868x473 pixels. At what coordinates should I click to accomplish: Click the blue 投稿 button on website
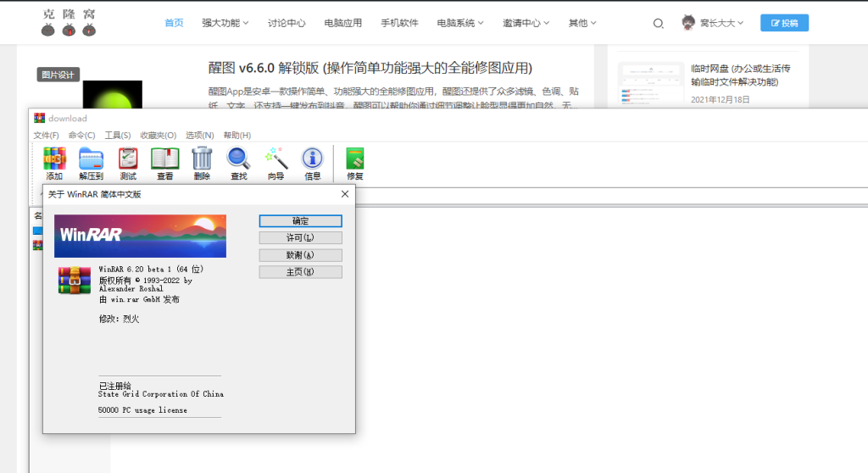784,23
